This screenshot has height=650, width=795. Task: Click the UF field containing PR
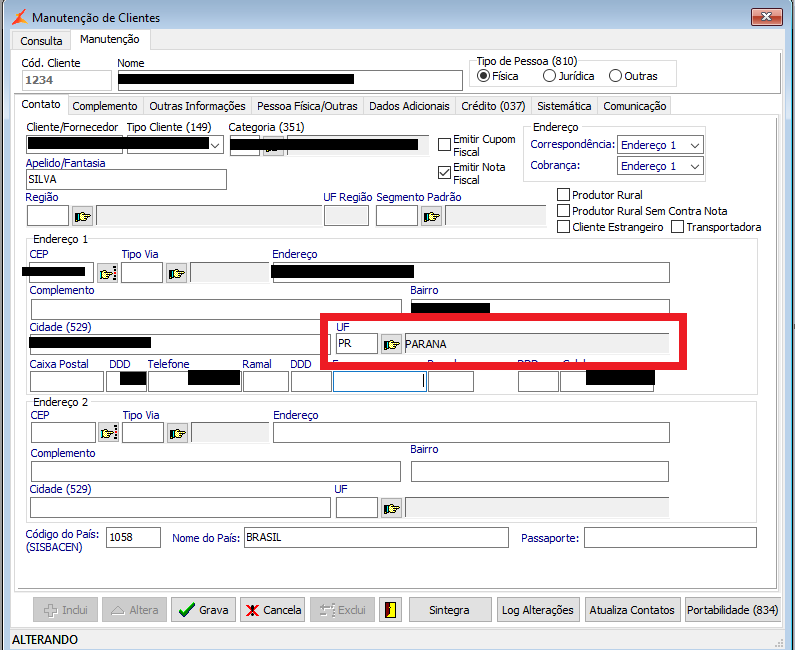[357, 344]
